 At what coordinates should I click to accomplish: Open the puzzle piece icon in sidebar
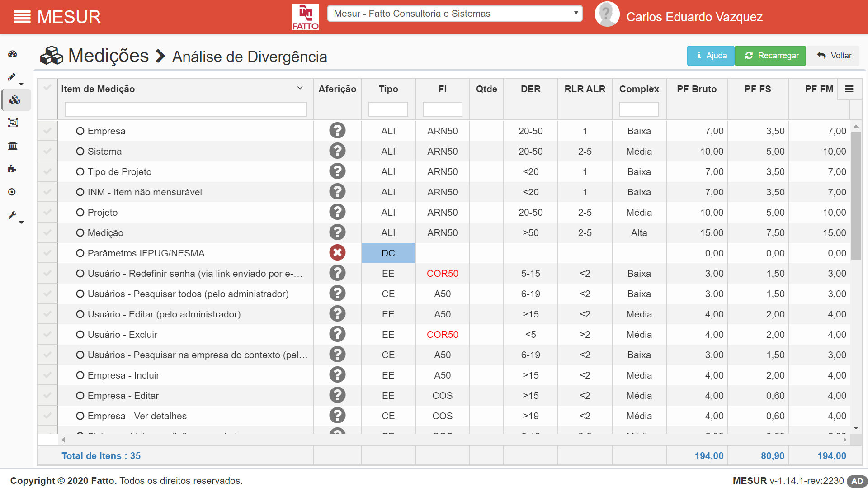pyautogui.click(x=12, y=169)
